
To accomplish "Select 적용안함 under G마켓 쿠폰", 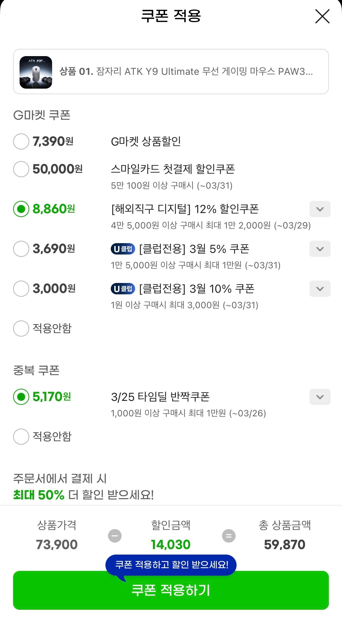I will pos(21,329).
